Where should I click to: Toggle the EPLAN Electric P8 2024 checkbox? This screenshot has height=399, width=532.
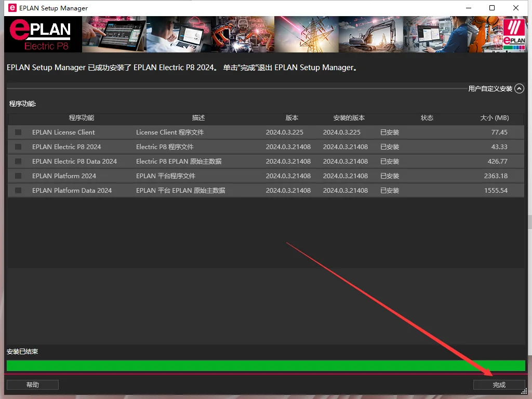click(18, 147)
